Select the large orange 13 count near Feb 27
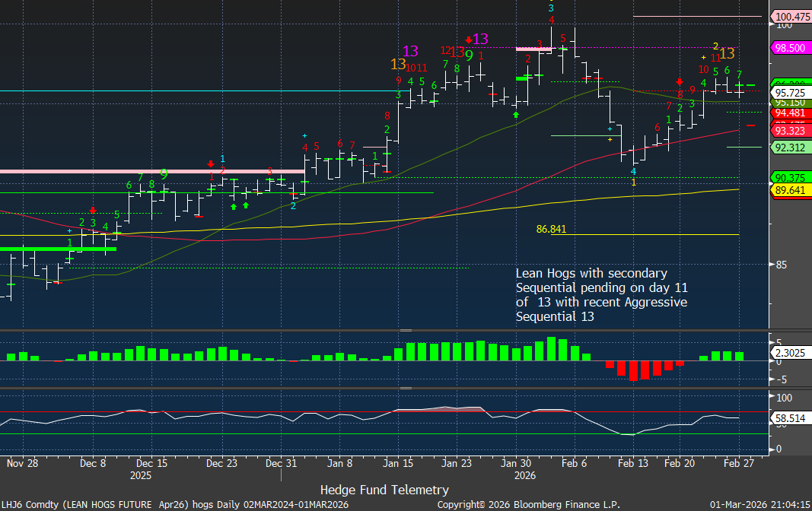The width and height of the screenshot is (812, 511). point(727,53)
